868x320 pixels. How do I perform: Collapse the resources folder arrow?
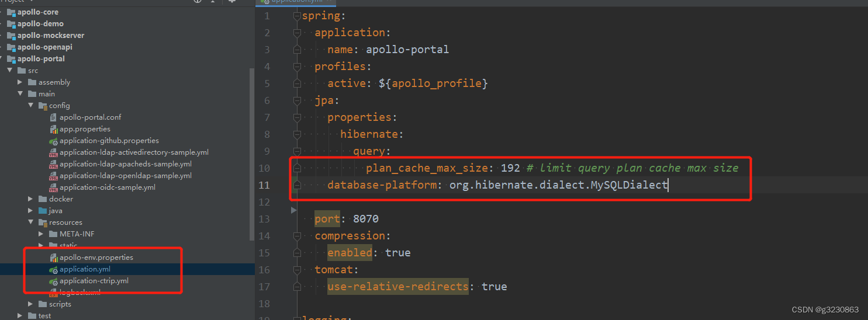30,222
